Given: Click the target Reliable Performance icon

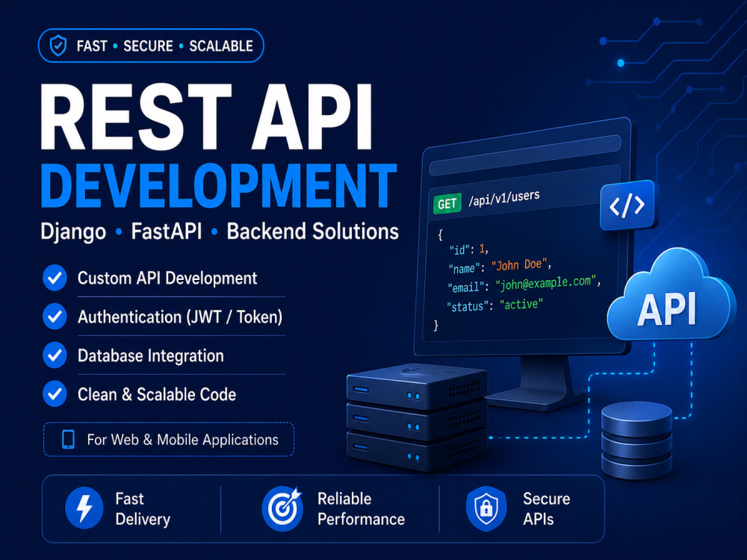Looking at the screenshot, I should (283, 508).
